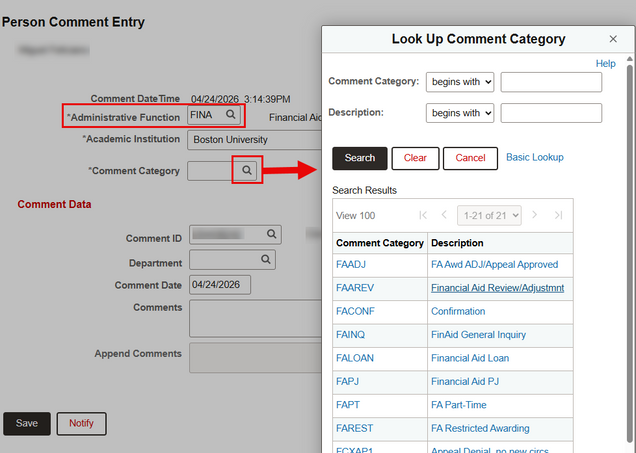Click the Cancel button in lookup dialog
The height and width of the screenshot is (453, 636).
click(x=470, y=158)
